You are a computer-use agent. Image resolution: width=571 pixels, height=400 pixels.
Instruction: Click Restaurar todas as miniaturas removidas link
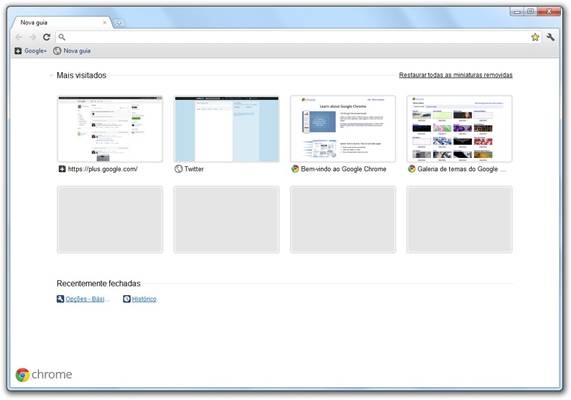tap(456, 75)
